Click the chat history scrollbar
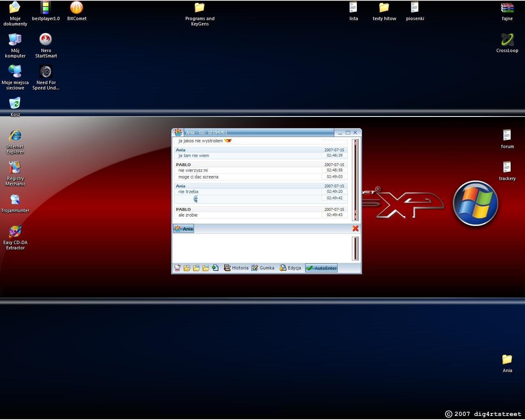 point(355,180)
